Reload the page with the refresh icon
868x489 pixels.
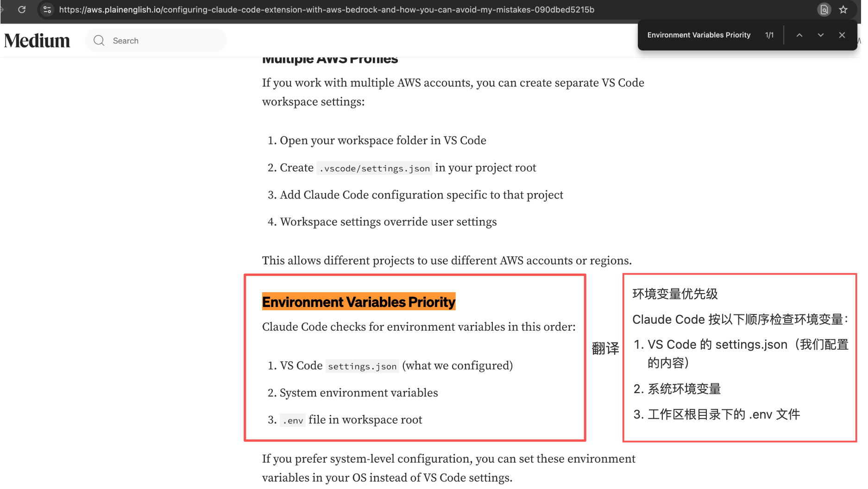[22, 9]
